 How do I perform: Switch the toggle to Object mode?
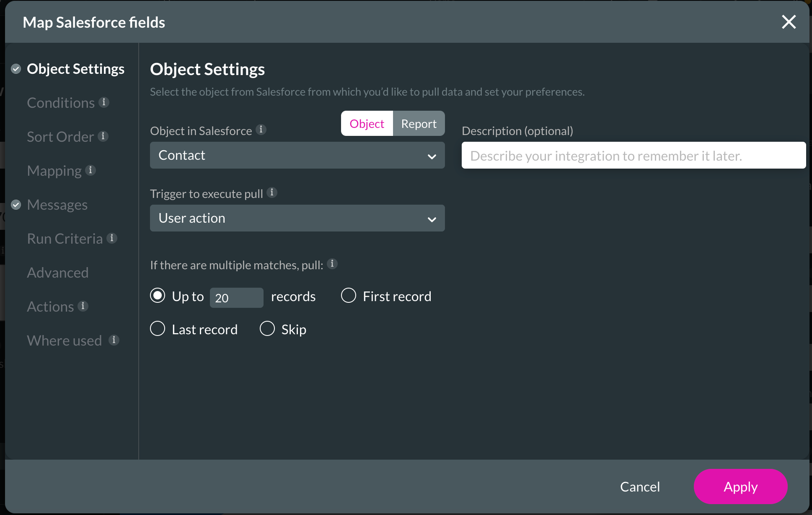(x=367, y=124)
